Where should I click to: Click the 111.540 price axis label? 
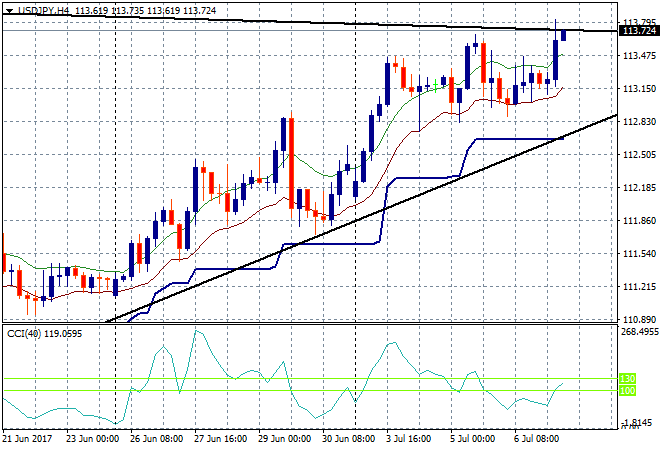(x=639, y=253)
